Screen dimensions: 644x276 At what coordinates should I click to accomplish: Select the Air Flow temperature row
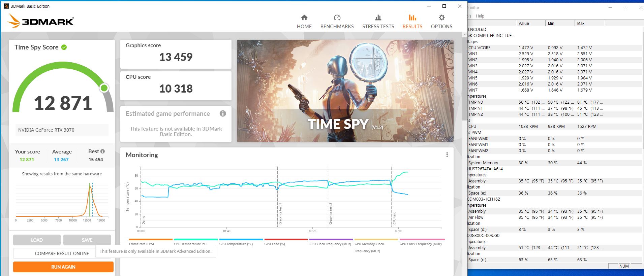tap(555, 217)
